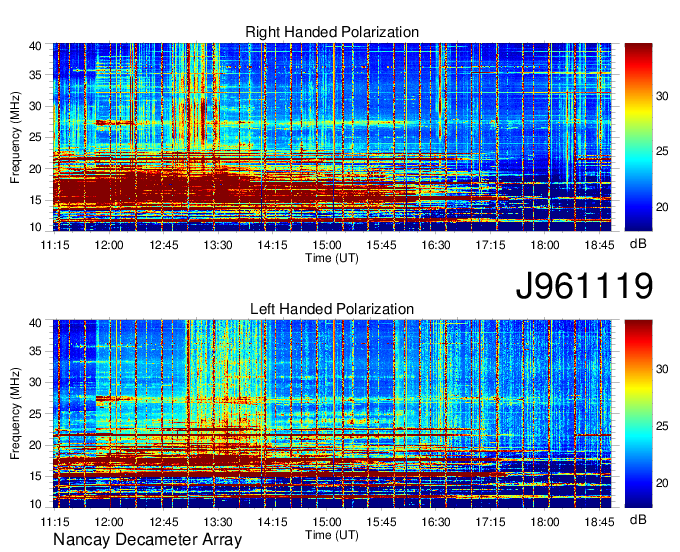This screenshot has width=680, height=552.
Task: Click the 20 MHz tick of the left-handed plot
Action: pyautogui.click(x=35, y=445)
